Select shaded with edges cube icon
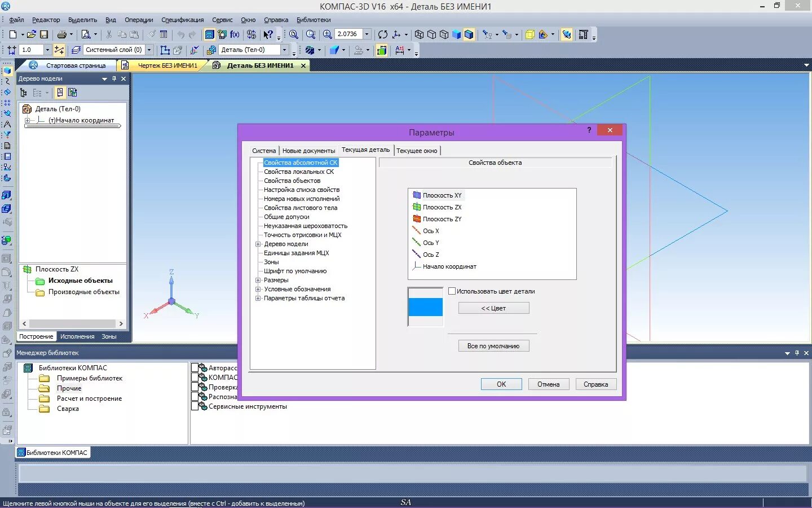 pos(469,34)
